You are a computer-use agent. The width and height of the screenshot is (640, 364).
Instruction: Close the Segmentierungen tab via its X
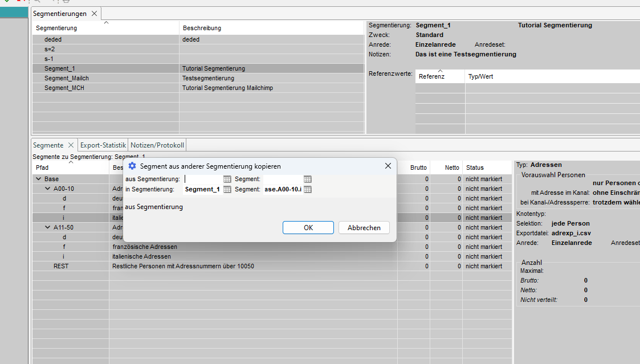click(x=94, y=13)
